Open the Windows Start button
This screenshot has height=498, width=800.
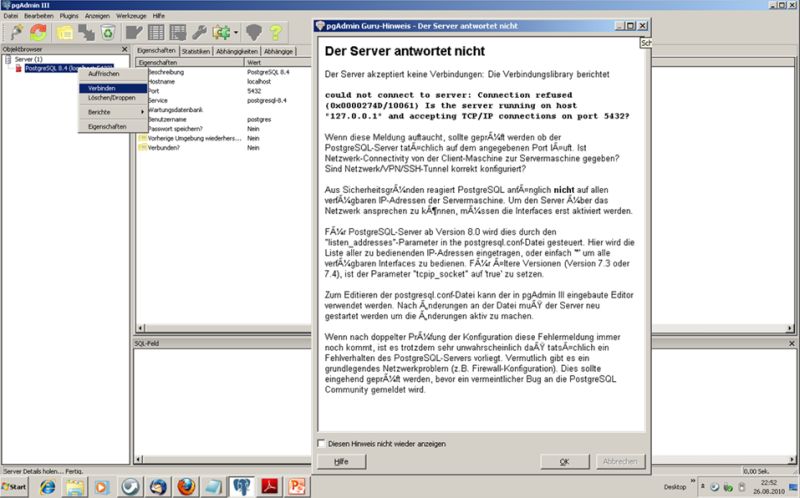pyautogui.click(x=15, y=487)
